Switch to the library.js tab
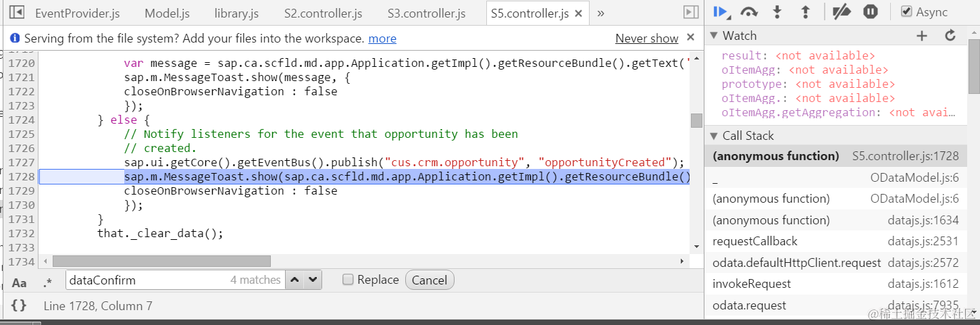Screen dimensions: 980x325 [236, 14]
